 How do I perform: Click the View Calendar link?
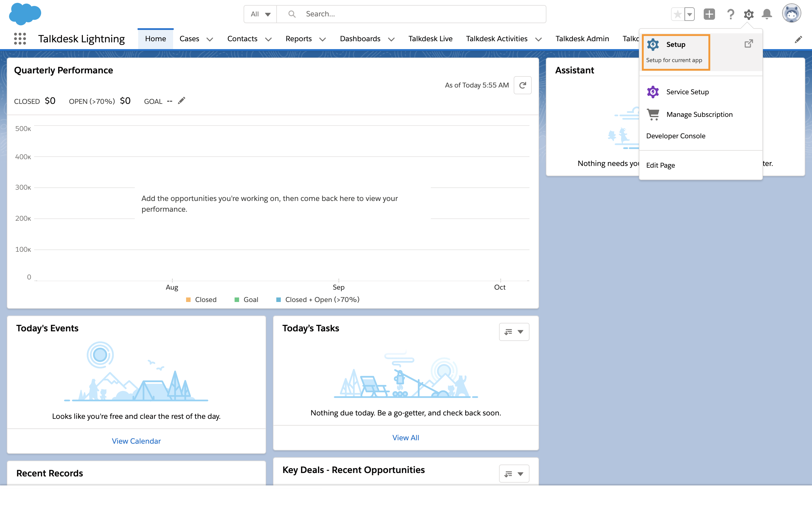point(136,441)
